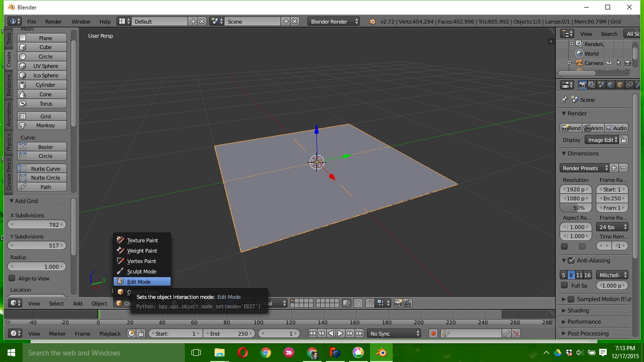Click the Cylinder mesh icon button
The height and width of the screenshot is (362, 644).
pos(23,85)
